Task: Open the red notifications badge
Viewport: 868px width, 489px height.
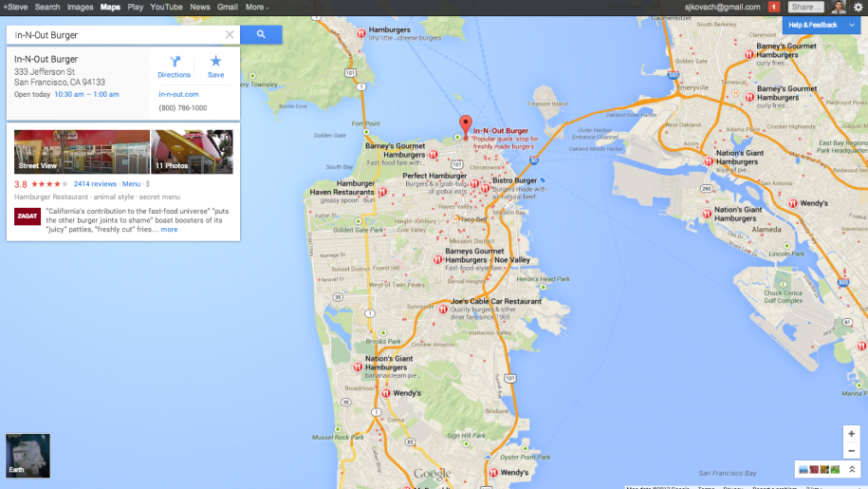Action: point(773,7)
